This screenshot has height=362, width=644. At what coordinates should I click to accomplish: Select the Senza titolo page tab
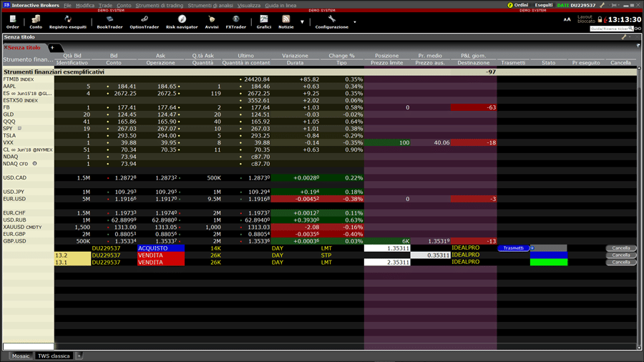click(x=24, y=48)
